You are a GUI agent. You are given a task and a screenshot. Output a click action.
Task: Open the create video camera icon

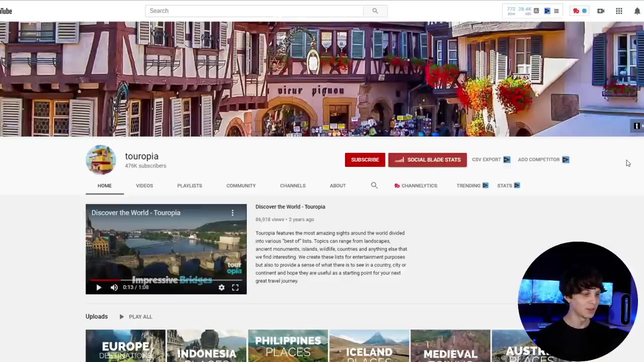click(601, 11)
